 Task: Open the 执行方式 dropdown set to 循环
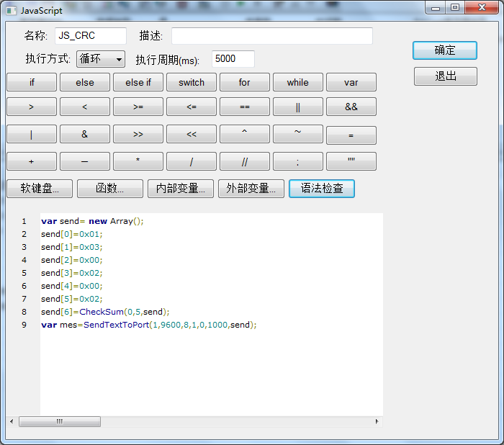tap(101, 59)
